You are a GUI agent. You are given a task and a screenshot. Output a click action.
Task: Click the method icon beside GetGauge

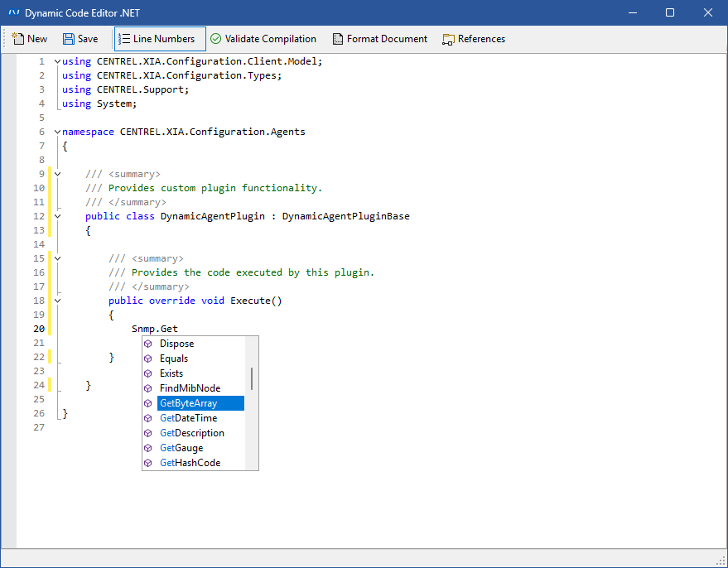click(x=148, y=448)
